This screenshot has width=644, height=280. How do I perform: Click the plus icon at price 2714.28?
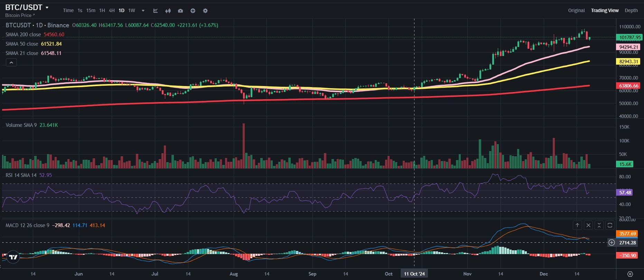click(x=612, y=243)
